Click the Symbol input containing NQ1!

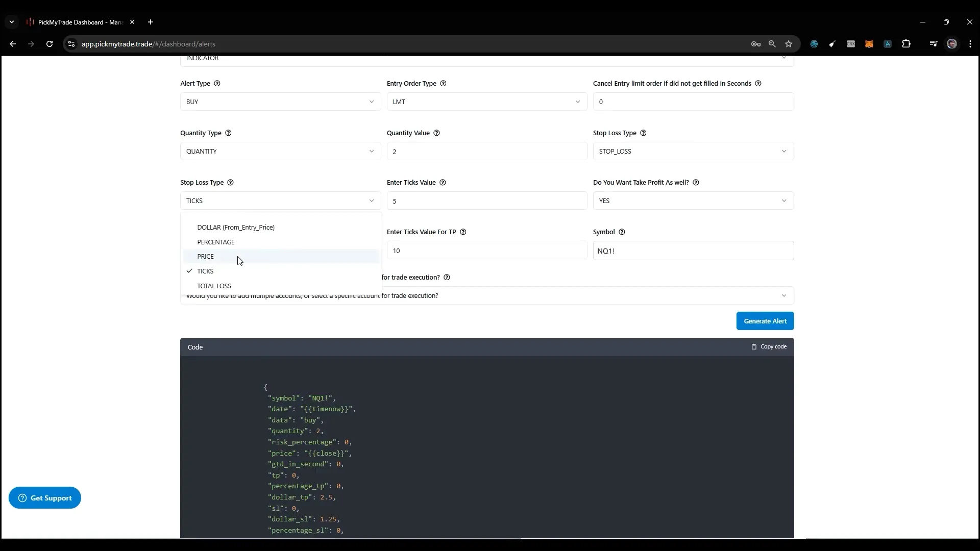(x=693, y=251)
